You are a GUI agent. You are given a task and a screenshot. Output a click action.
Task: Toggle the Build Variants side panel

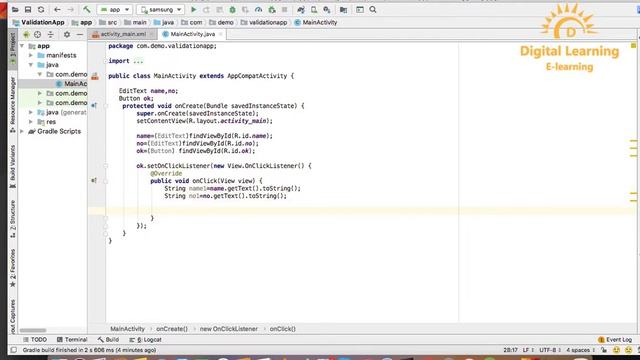pyautogui.click(x=13, y=167)
